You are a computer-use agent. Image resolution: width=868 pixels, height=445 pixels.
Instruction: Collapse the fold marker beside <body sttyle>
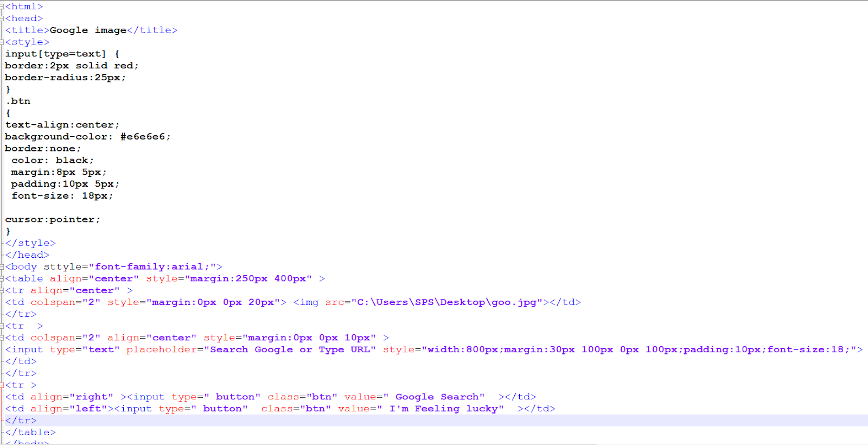coord(2,267)
